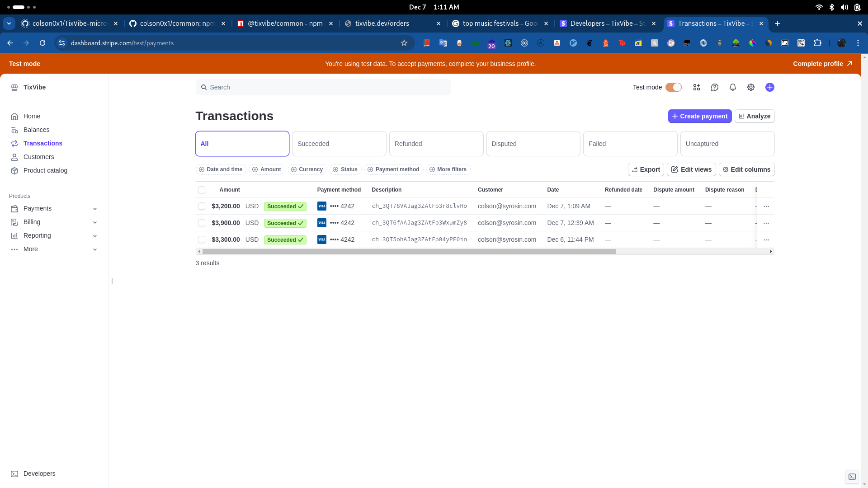Click the React DevTools extension icon
This screenshot has width=868, height=488.
508,43
